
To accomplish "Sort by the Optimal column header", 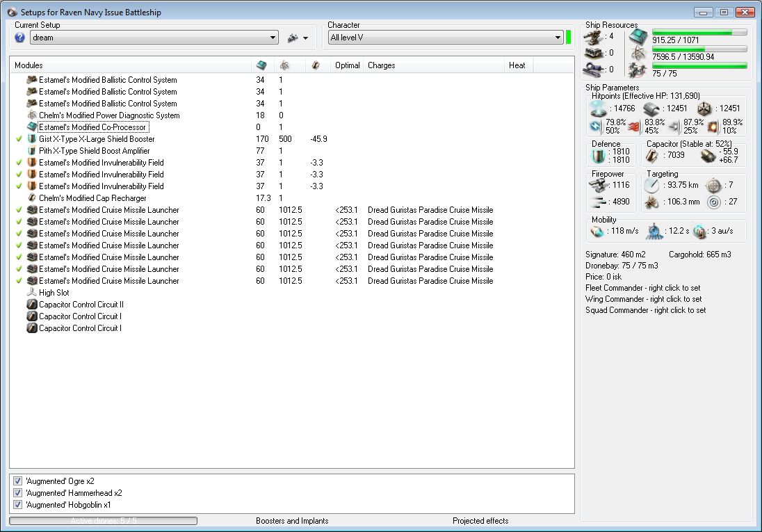I will [x=347, y=65].
